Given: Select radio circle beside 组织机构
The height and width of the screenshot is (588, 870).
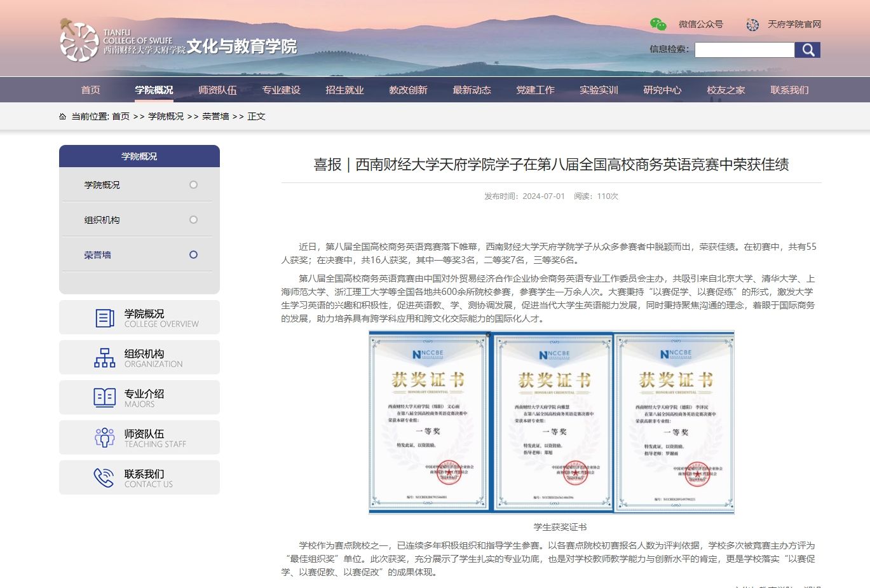Looking at the screenshot, I should click(193, 220).
